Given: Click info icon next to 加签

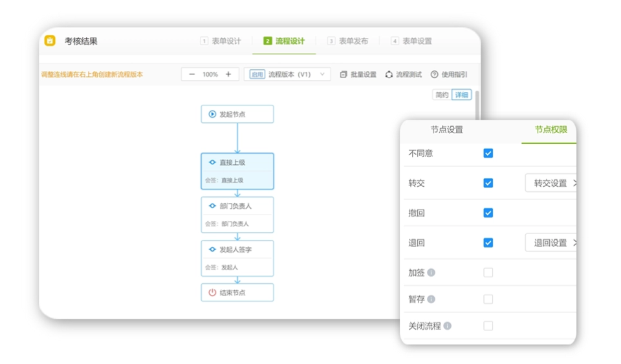Looking at the screenshot, I should pos(431,273).
